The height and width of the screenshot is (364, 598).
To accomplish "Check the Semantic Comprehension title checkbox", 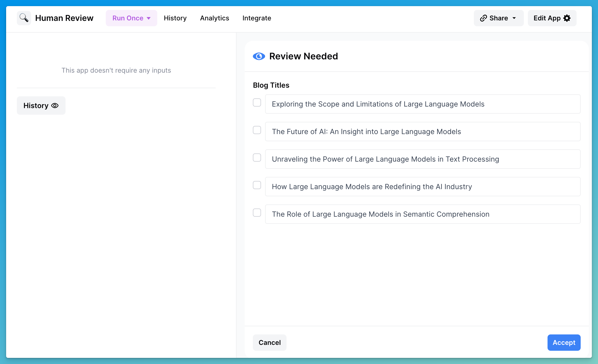I will [257, 213].
